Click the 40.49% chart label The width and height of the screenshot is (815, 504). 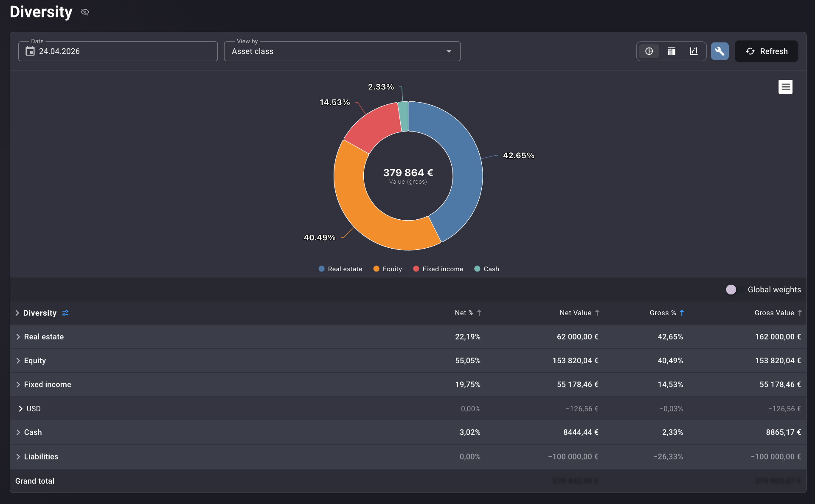tap(320, 238)
